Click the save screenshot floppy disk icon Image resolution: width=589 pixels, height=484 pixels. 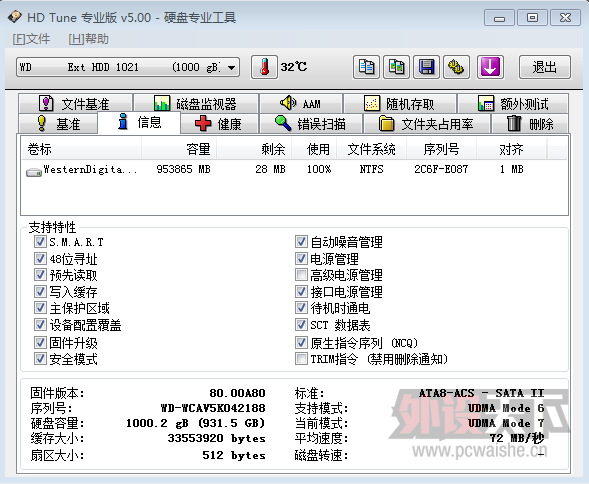coord(426,67)
